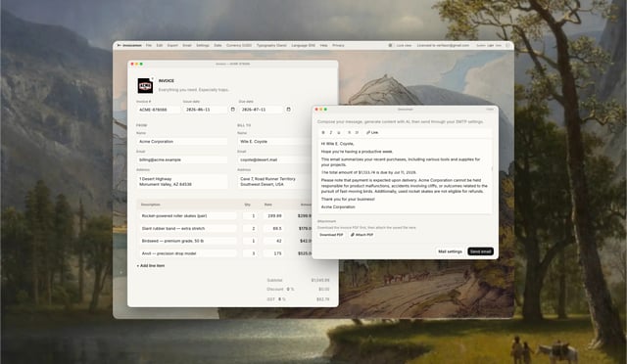627x364 pixels.
Task: Open the Privacy menu
Action: click(x=338, y=46)
